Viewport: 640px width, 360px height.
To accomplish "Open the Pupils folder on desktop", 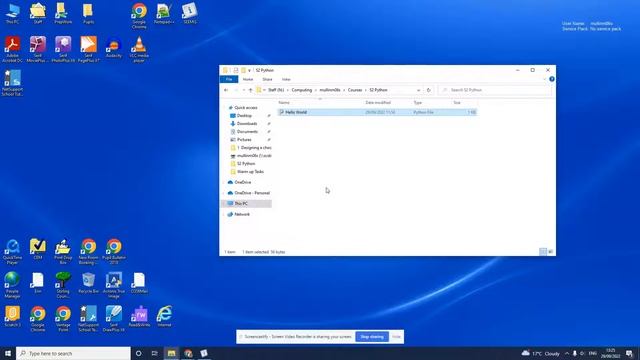I will [x=88, y=13].
